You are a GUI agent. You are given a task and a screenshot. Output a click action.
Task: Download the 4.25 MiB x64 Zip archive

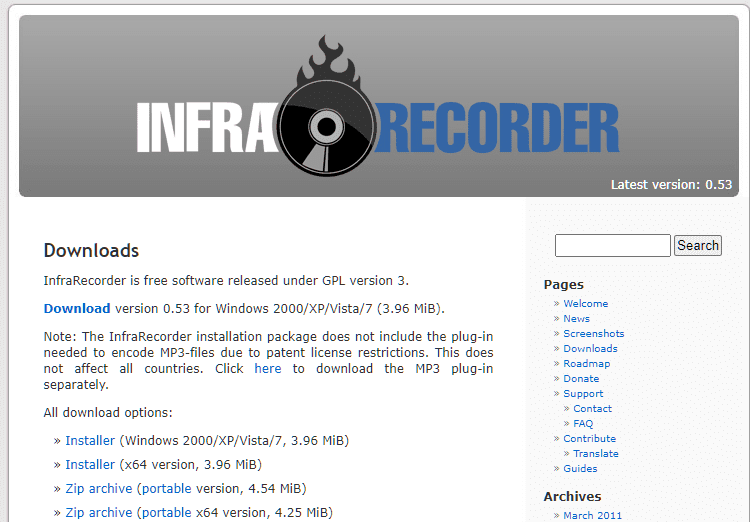click(x=99, y=512)
